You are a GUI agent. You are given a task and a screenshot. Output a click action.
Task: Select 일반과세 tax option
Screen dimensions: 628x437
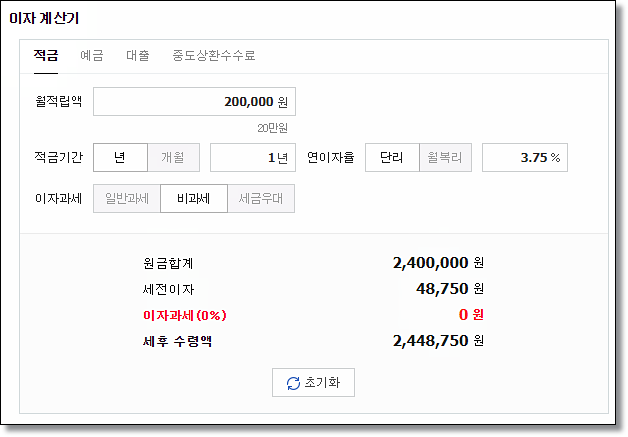tap(127, 198)
